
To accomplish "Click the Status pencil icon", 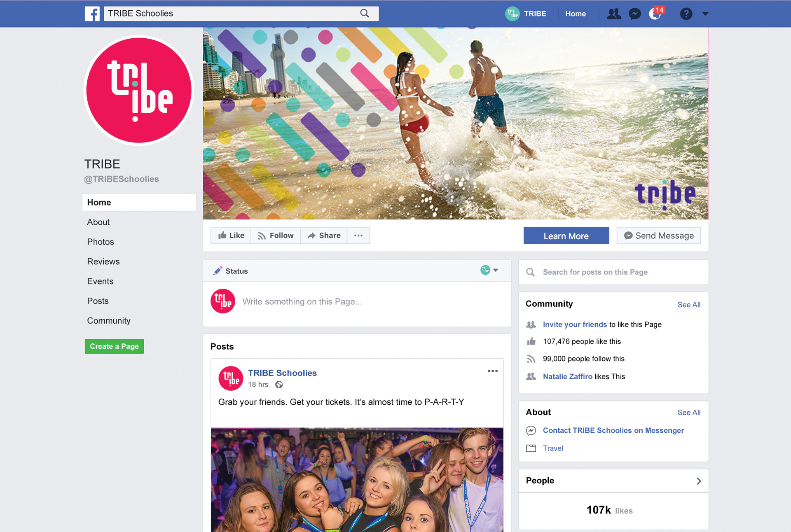I will [x=218, y=271].
